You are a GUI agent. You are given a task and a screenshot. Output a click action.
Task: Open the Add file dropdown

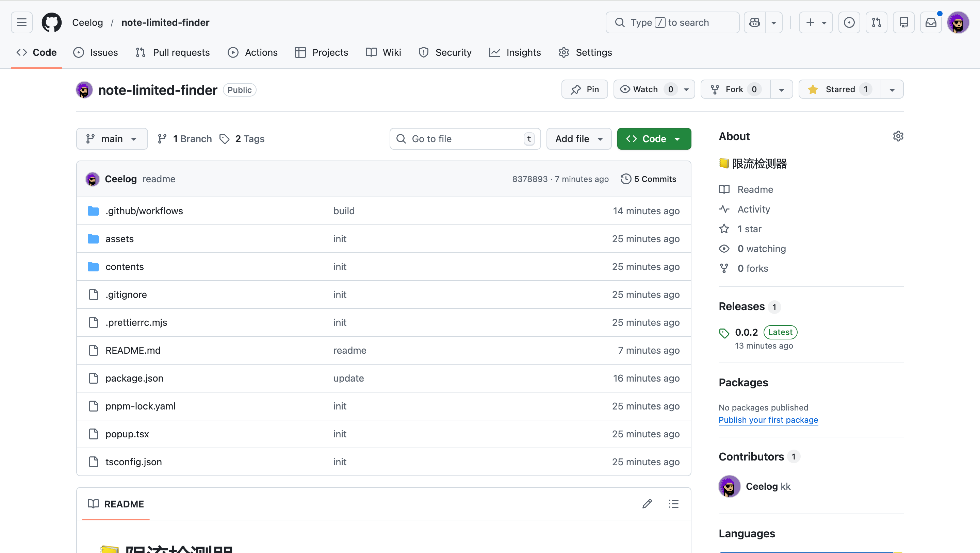click(578, 139)
